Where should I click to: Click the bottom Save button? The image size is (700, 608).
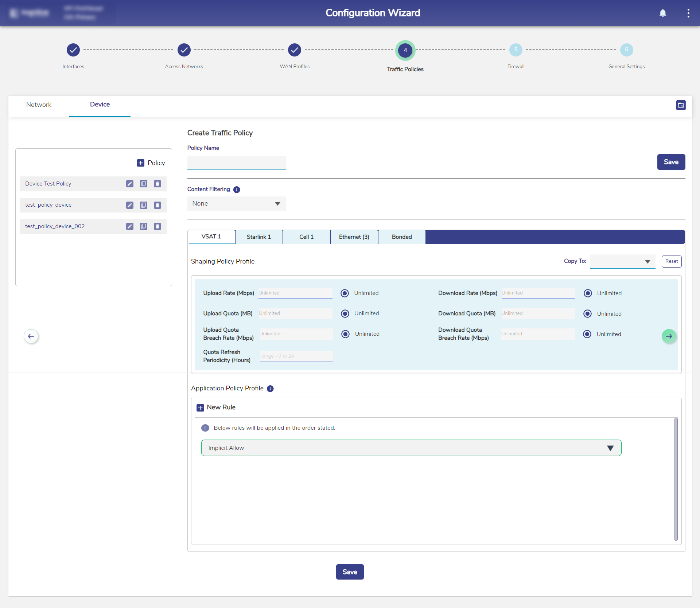coord(350,572)
